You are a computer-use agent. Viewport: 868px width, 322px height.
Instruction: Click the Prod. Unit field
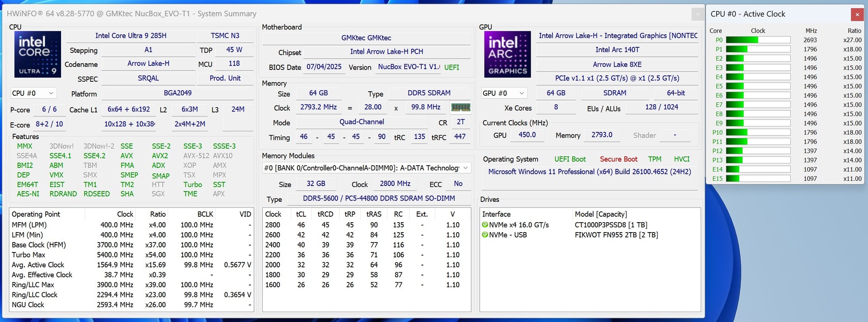coord(225,78)
